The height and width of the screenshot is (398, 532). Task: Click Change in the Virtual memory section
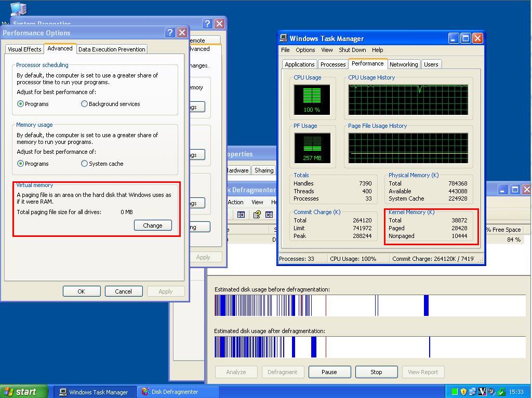(153, 225)
